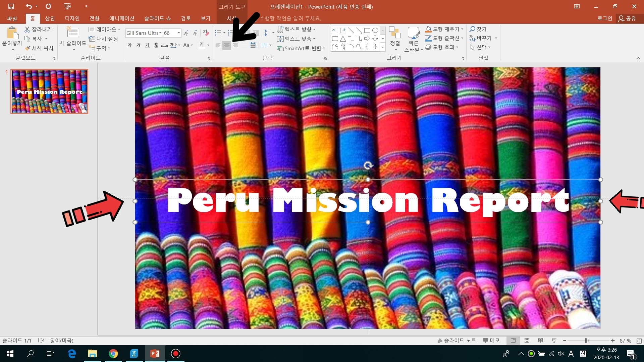Click the increase font size icon
The height and width of the screenshot is (362, 644).
tap(185, 33)
